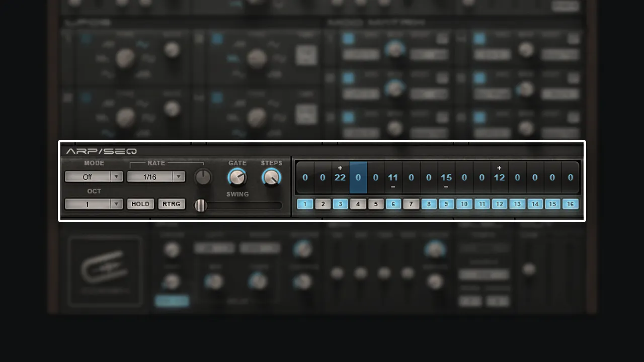The height and width of the screenshot is (362, 644).
Task: Click the highlighted blue value cell above step 4
Action: tap(358, 177)
